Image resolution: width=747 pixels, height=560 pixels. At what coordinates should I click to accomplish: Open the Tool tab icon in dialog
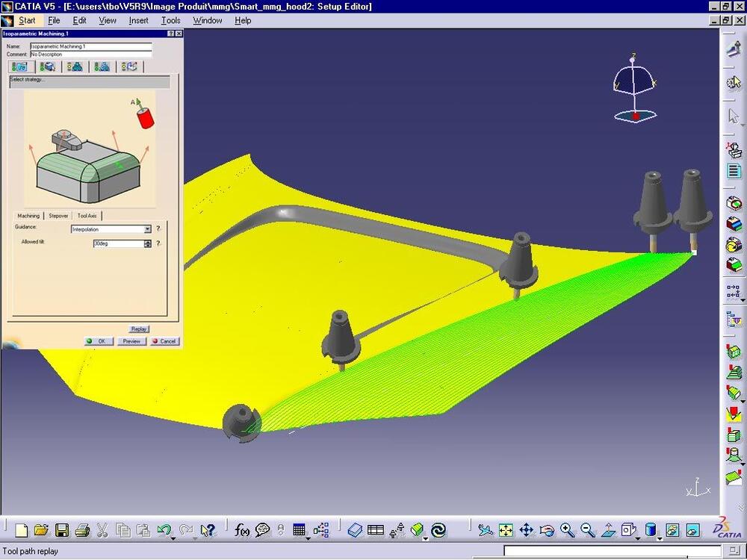(75, 66)
